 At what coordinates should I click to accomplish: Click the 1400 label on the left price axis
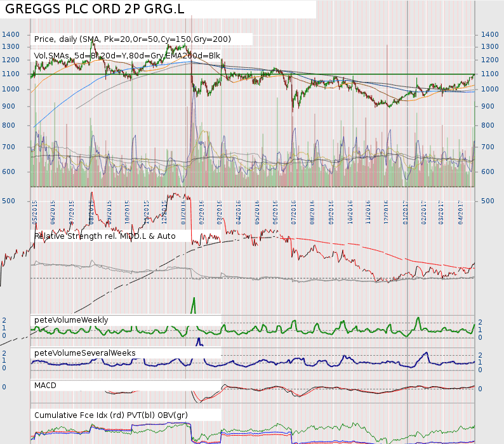[x=11, y=34]
